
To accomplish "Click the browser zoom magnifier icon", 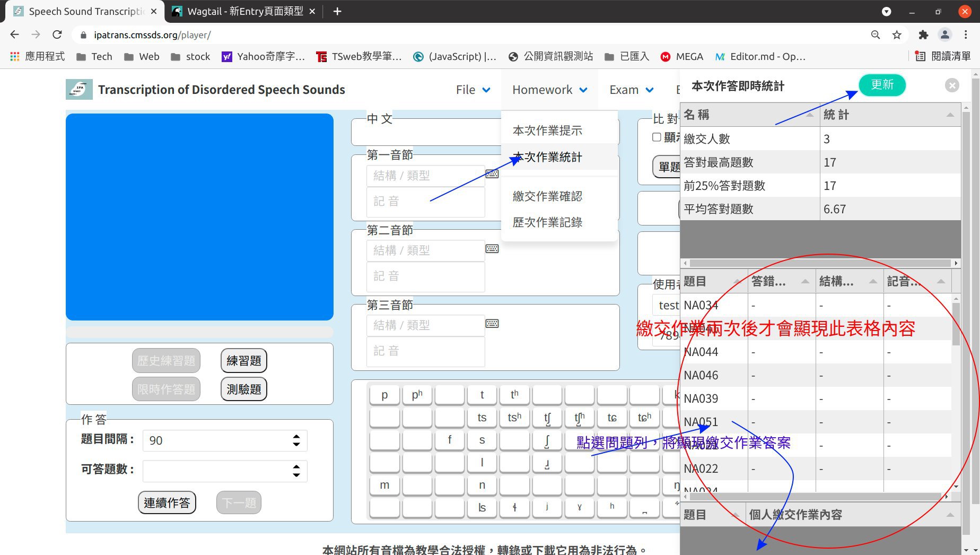I will (876, 35).
